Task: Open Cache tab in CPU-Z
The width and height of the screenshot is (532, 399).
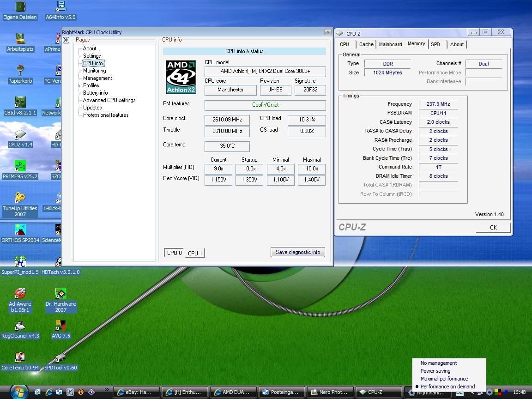Action: (x=366, y=44)
